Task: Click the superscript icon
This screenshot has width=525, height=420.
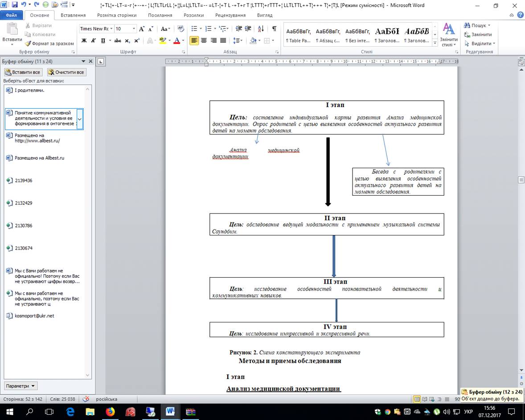Action: pyautogui.click(x=137, y=41)
